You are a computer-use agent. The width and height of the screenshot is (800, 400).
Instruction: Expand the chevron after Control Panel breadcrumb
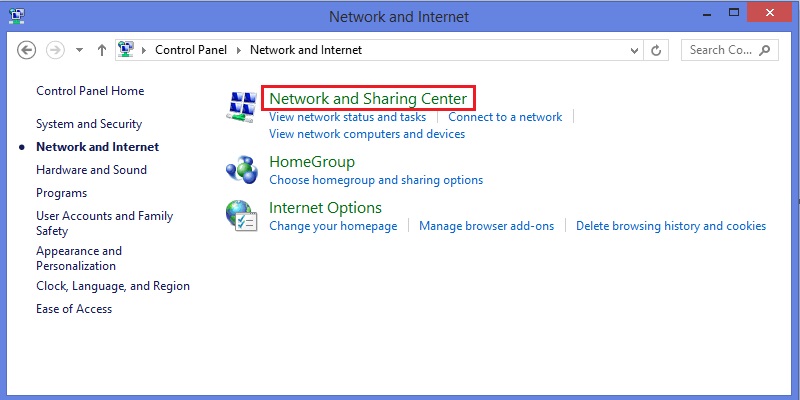[238, 50]
